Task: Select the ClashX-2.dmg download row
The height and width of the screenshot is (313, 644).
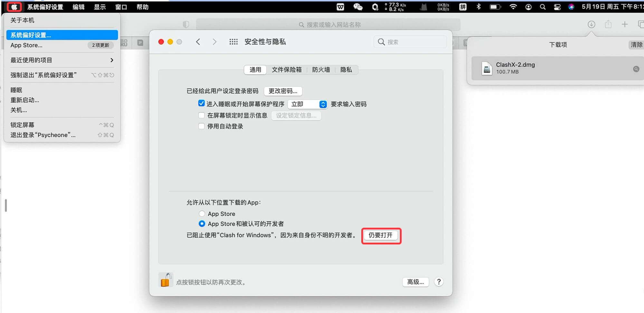Action: [557, 69]
